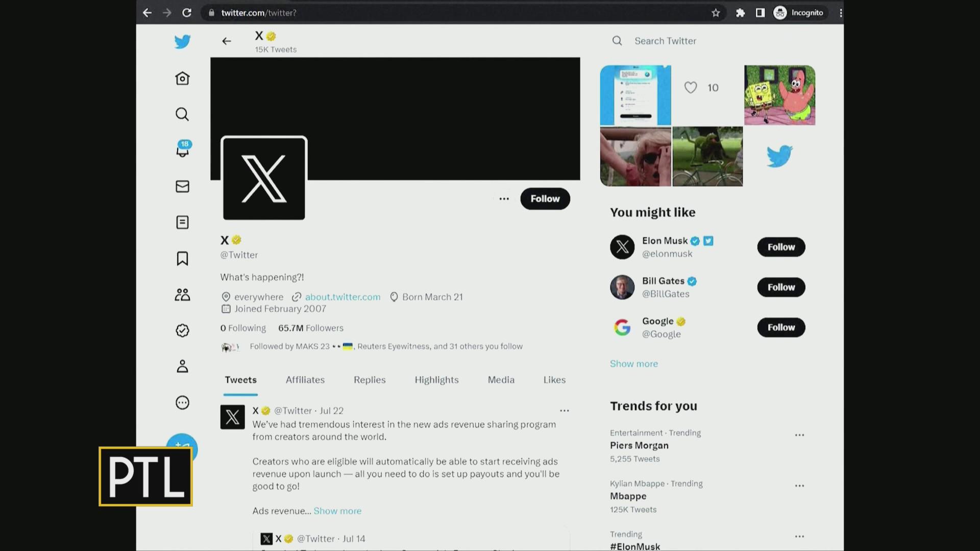Open profile options three-dot menu
This screenshot has width=980, height=551.
504,199
